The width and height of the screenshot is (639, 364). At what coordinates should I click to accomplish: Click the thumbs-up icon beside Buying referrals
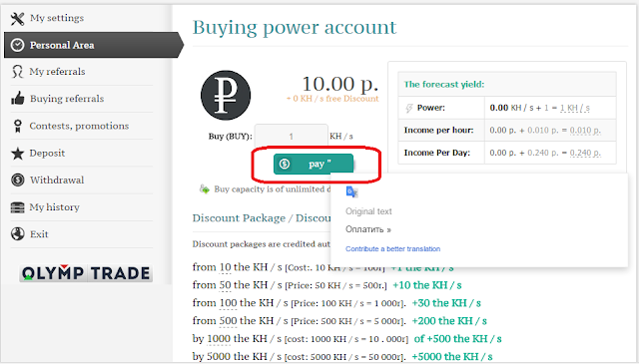tap(18, 98)
